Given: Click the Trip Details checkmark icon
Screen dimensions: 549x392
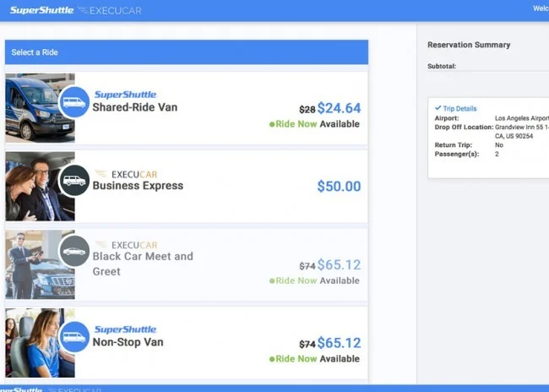Looking at the screenshot, I should [438, 108].
